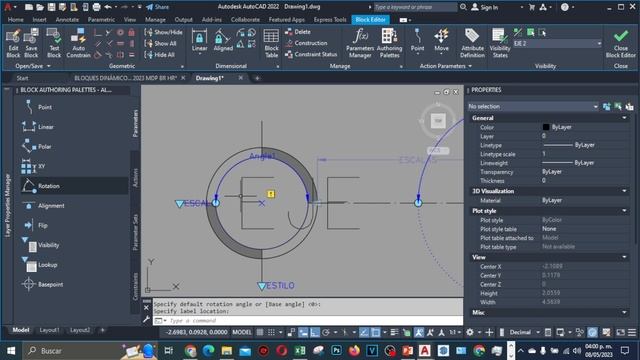Click the ViewCube in drawing area
This screenshot has height=360, width=640.
[438, 120]
